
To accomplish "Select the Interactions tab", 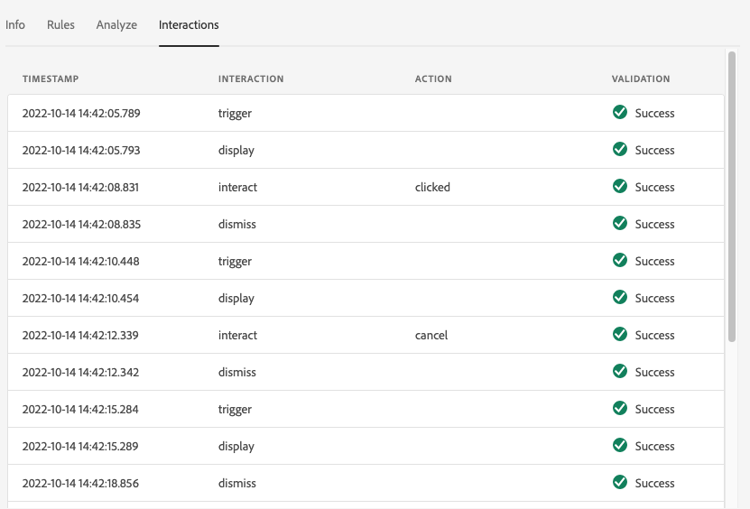I will coord(189,25).
